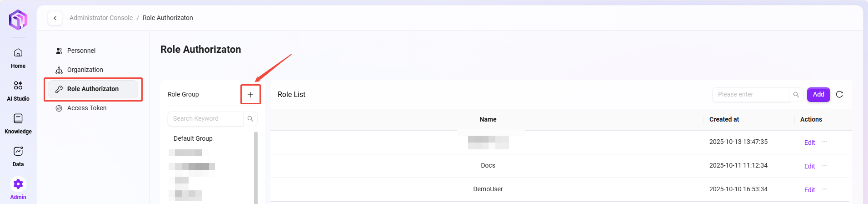Viewport: 868px width, 204px height.
Task: Edit the Docs role
Action: coord(809,166)
